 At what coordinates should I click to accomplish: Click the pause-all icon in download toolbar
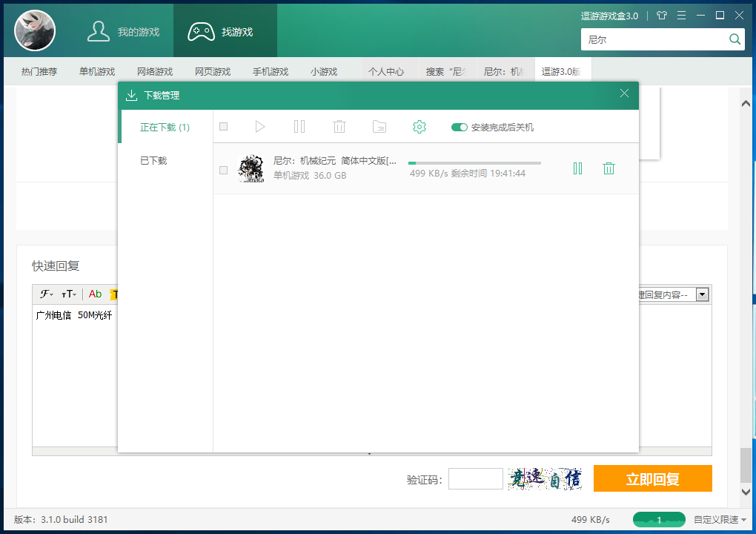click(299, 126)
